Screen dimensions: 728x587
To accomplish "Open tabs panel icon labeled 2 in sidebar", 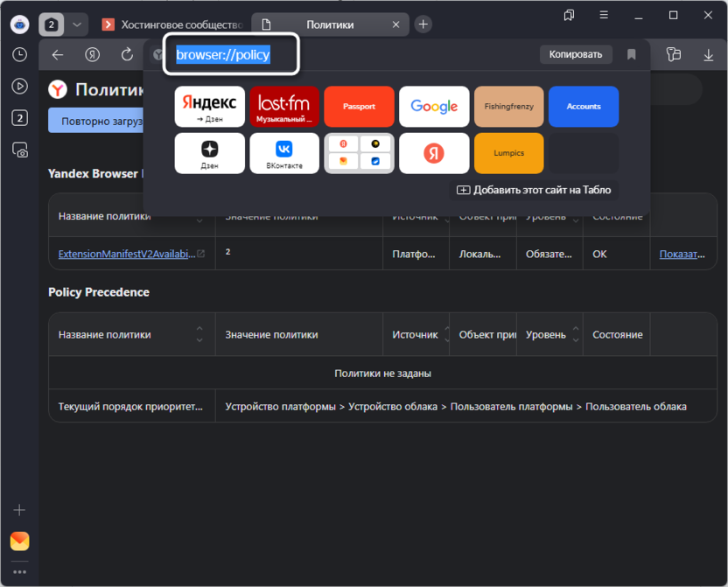I will point(19,118).
